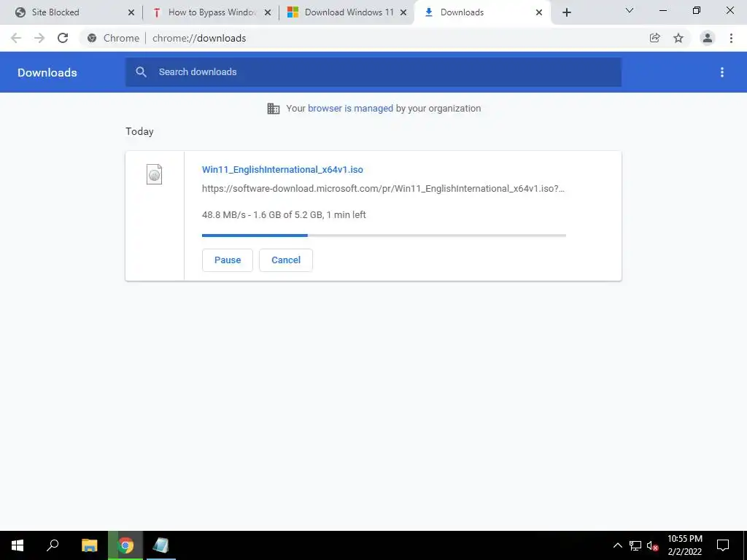Image resolution: width=747 pixels, height=560 pixels.
Task: Switch to the Download Windows 11 tab
Action: pyautogui.click(x=347, y=12)
